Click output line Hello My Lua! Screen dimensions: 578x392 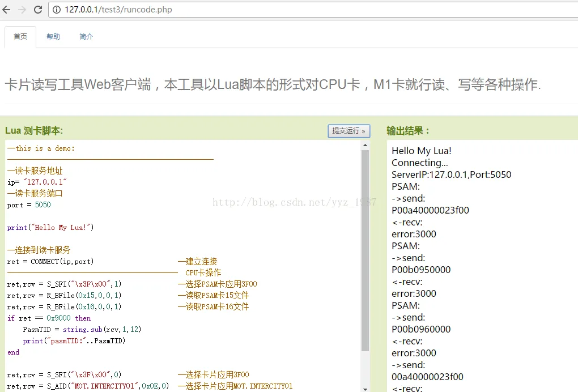(422, 151)
